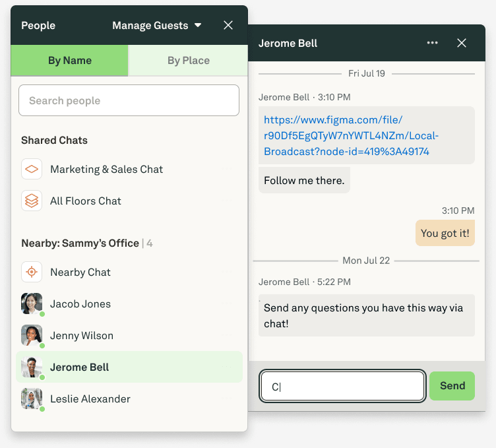Image resolution: width=496 pixels, height=448 pixels.
Task: Open the All Floors Chat by name
Action: point(85,201)
